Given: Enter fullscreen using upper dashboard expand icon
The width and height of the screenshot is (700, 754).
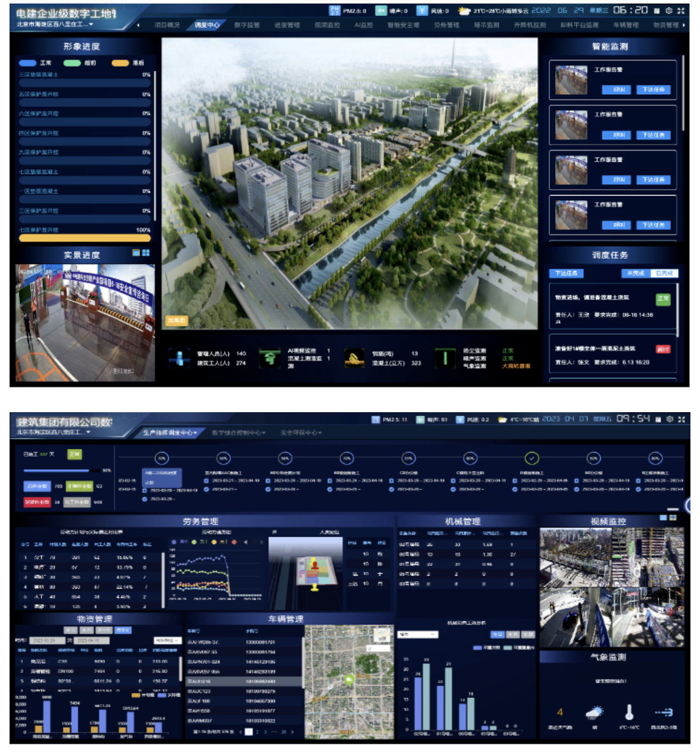Looking at the screenshot, I should point(681,11).
